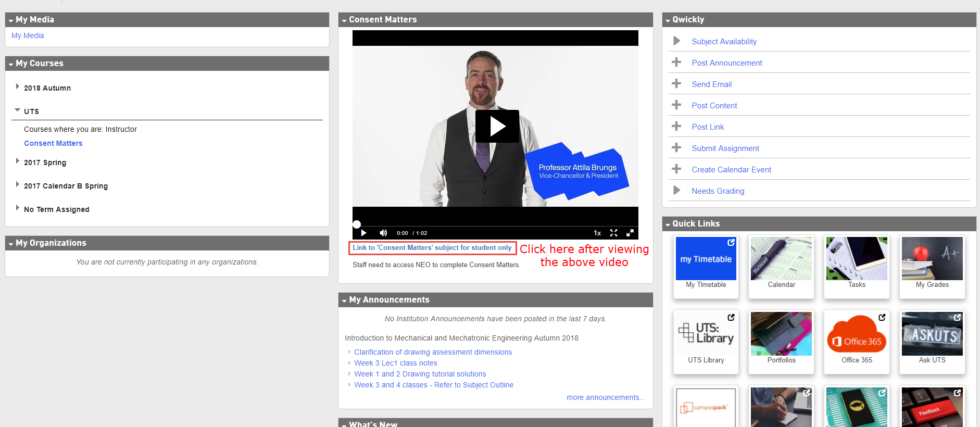Mute the video volume speaker icon
Image resolution: width=980 pixels, height=427 pixels.
click(x=383, y=233)
